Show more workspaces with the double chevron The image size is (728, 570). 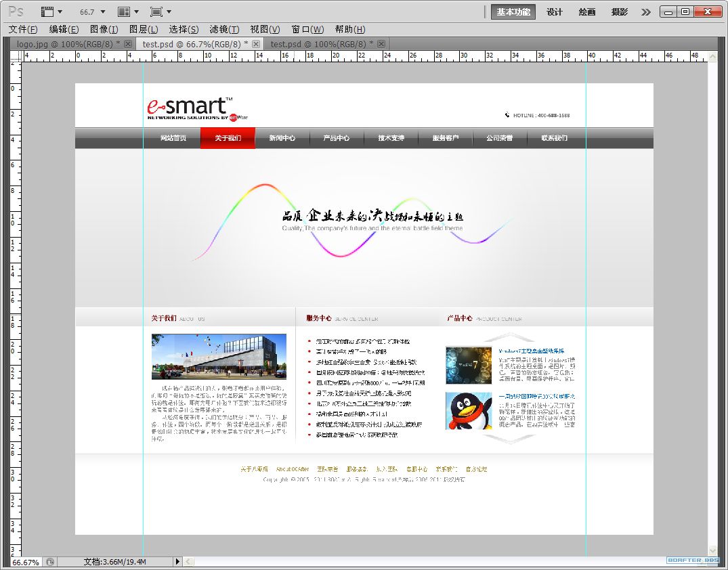[646, 12]
